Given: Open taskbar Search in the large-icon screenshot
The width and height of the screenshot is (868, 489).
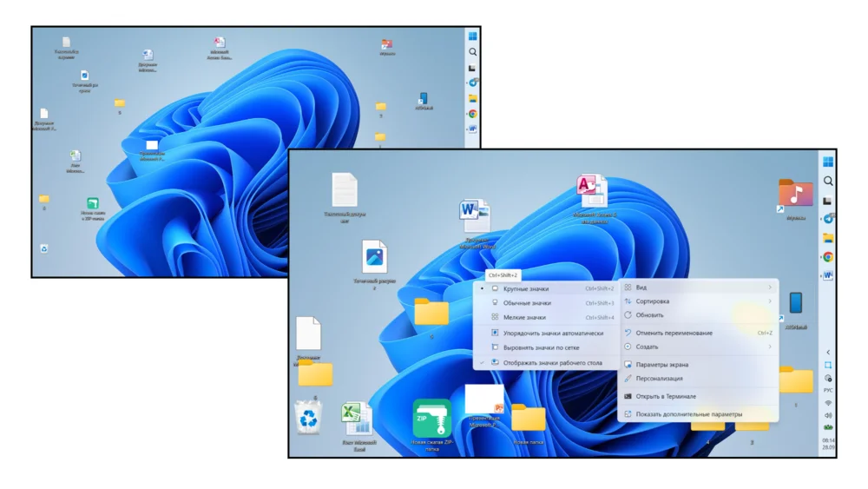Looking at the screenshot, I should [x=828, y=181].
